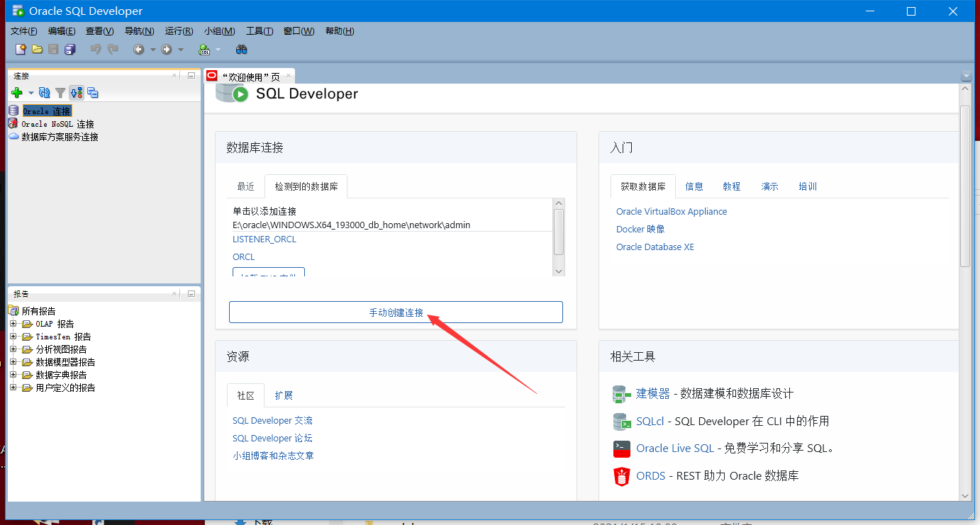This screenshot has width=980, height=525.
Task: Switch to the 培训 tab
Action: [x=808, y=186]
